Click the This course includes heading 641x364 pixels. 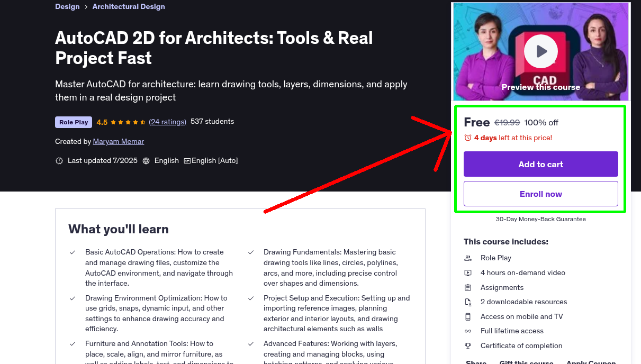506,242
